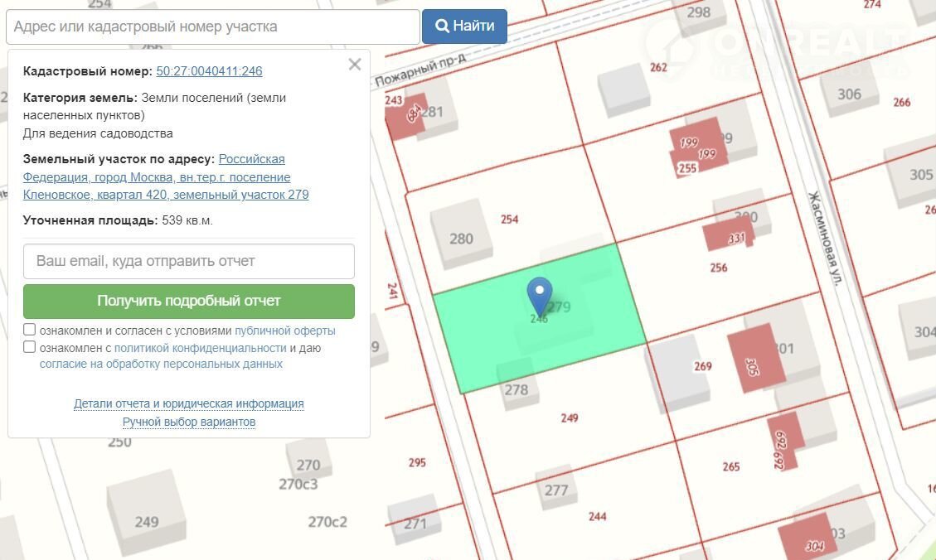Click building 280 on the map

(x=461, y=235)
